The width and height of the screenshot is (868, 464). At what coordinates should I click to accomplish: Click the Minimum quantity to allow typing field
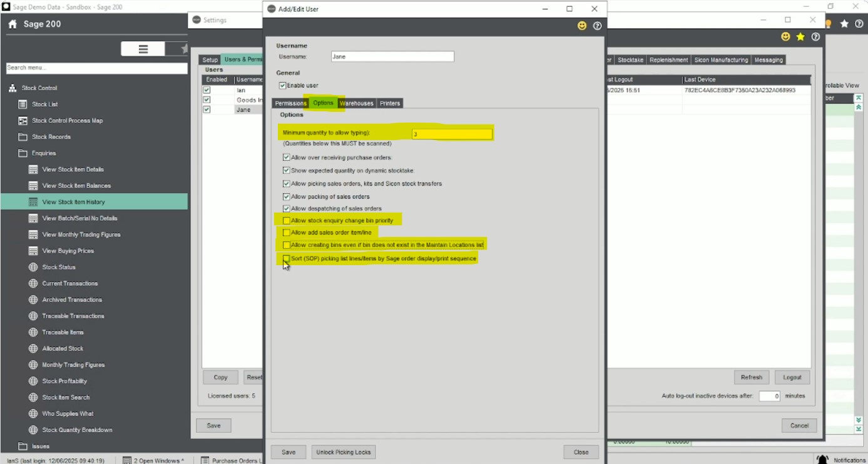coord(452,134)
